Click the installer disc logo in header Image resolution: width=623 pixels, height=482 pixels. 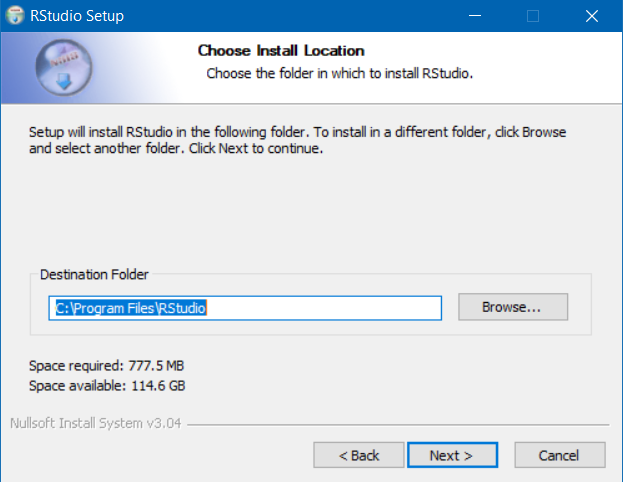click(x=64, y=68)
